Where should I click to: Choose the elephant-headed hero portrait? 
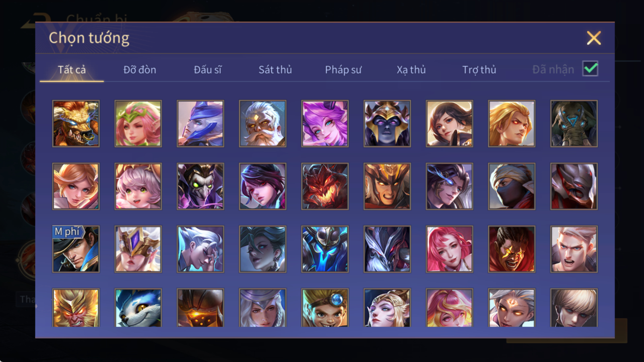pyautogui.click(x=574, y=123)
